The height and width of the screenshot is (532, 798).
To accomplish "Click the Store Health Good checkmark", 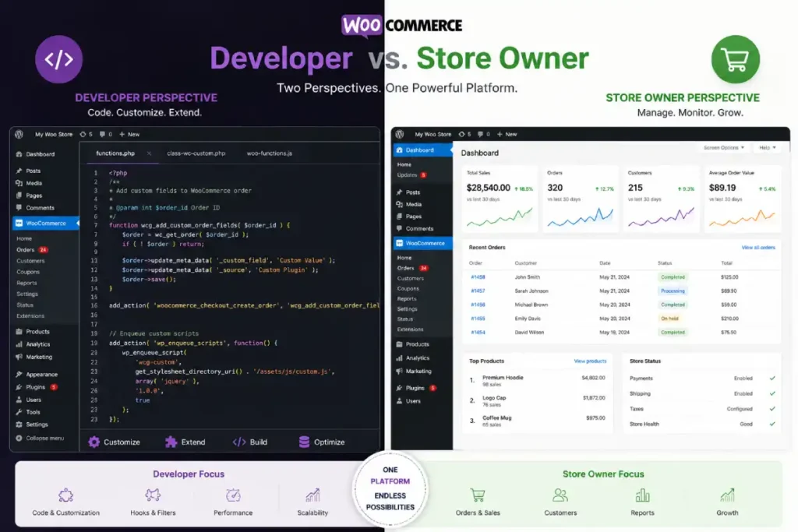I will tap(772, 424).
